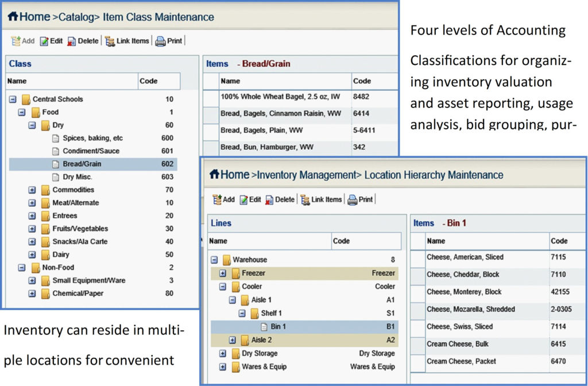This screenshot has width=588, height=386.
Task: Click Print icon in Location Hierarchy toolbar
Action: 352,200
